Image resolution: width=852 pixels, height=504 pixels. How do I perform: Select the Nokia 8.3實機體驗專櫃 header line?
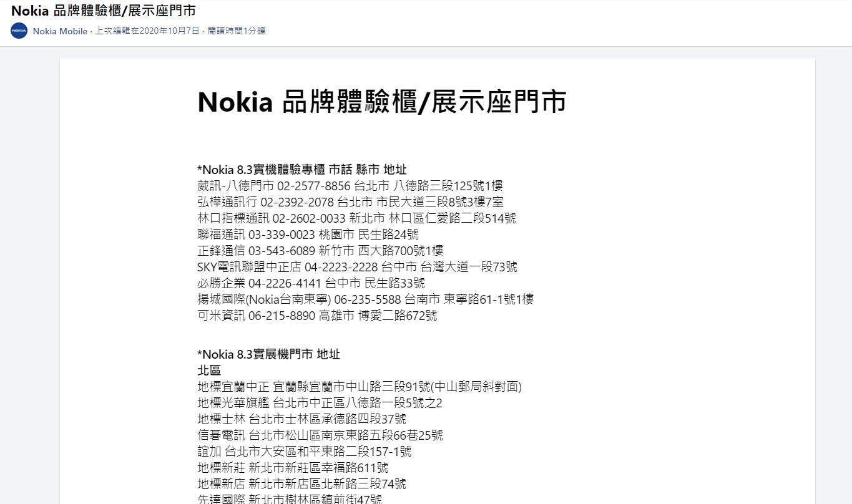pos(301,170)
